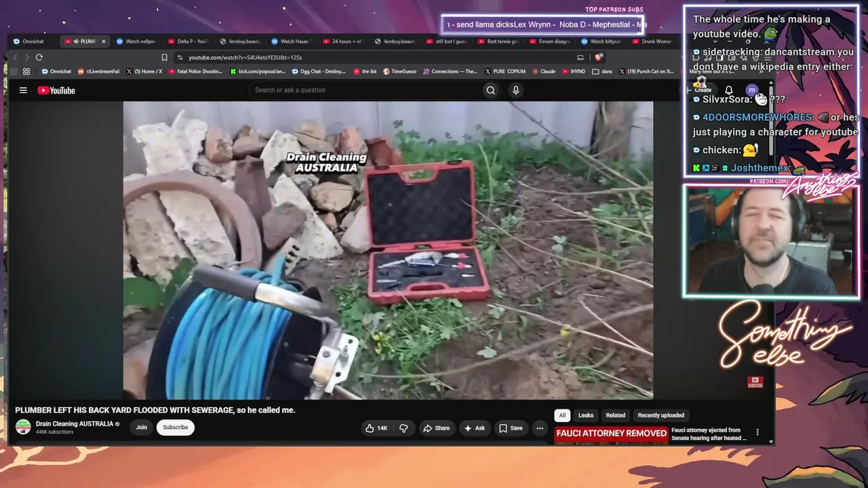This screenshot has width=868, height=488.
Task: Open the Drain Cleaning AUSTRALIA channel name
Action: coord(75,424)
